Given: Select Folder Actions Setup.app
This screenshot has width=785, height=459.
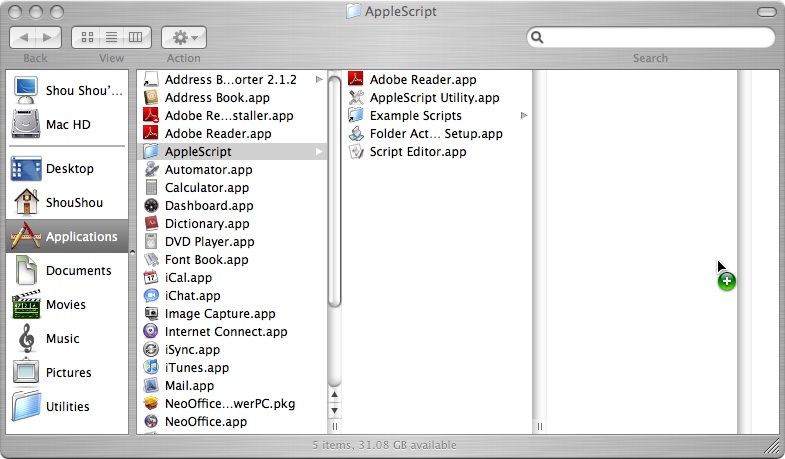Looking at the screenshot, I should point(437,134).
